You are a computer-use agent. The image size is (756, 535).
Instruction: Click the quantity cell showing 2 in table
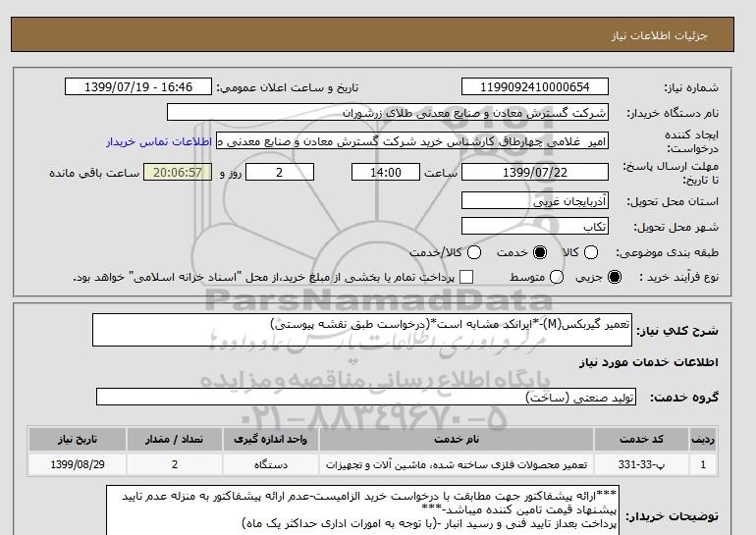tap(175, 464)
